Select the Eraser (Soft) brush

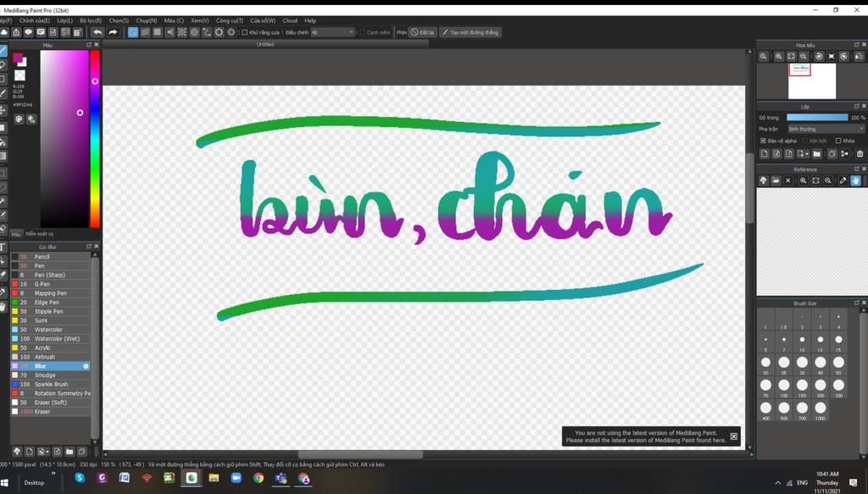tap(50, 402)
